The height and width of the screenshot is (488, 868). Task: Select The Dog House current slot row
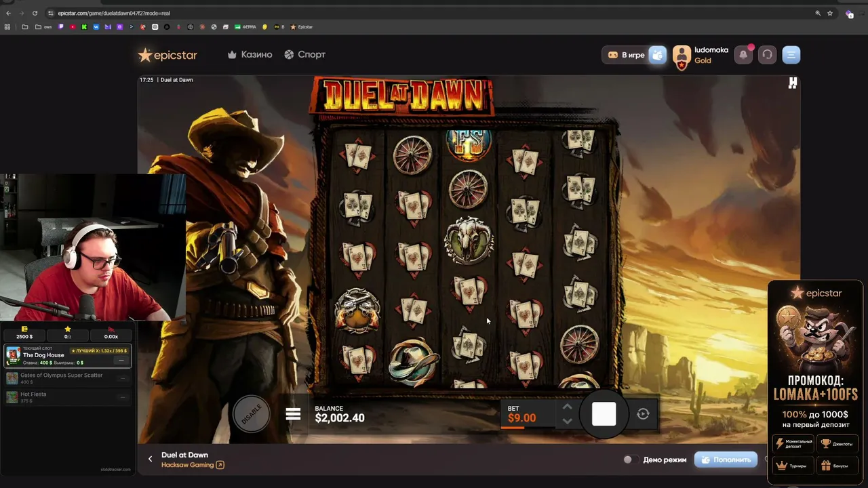click(68, 355)
